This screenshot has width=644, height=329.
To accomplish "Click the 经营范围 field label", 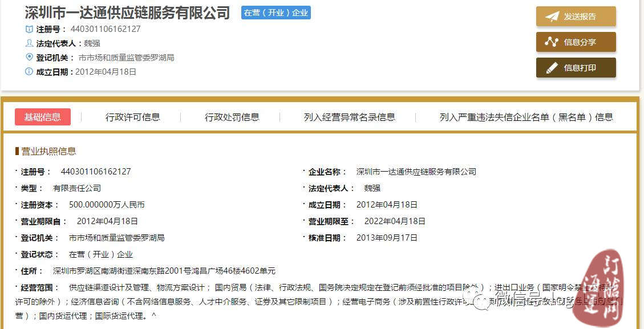I will [x=40, y=287].
